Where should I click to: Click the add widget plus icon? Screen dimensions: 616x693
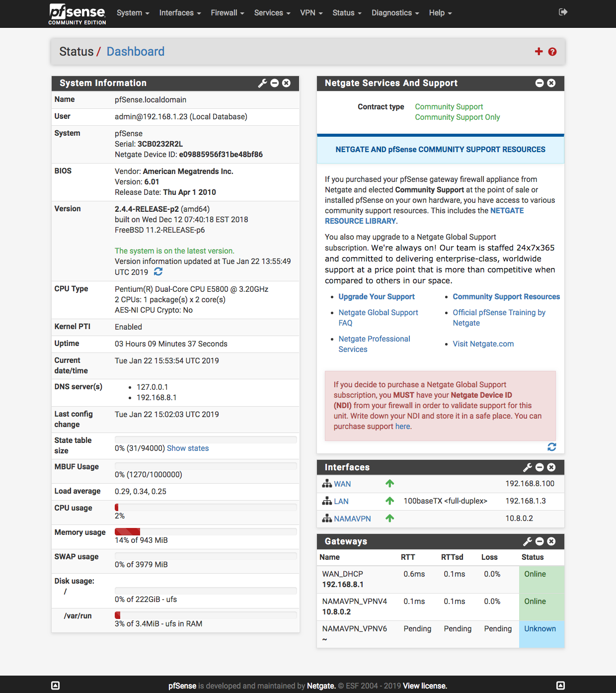[x=539, y=51]
